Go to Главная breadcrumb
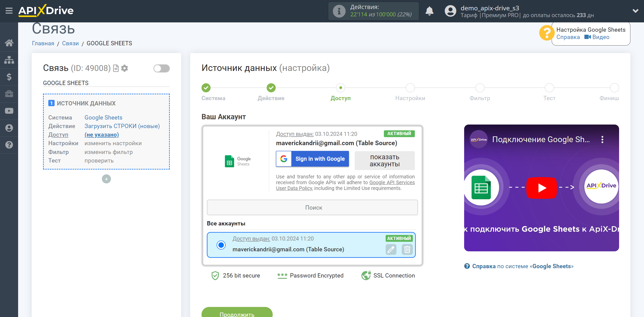The height and width of the screenshot is (317, 644). pyautogui.click(x=43, y=43)
